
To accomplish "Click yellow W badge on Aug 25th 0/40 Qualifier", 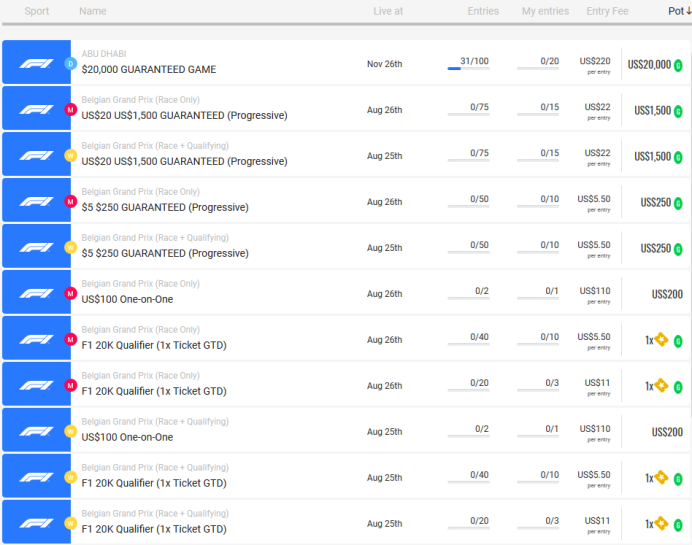I will click(71, 477).
